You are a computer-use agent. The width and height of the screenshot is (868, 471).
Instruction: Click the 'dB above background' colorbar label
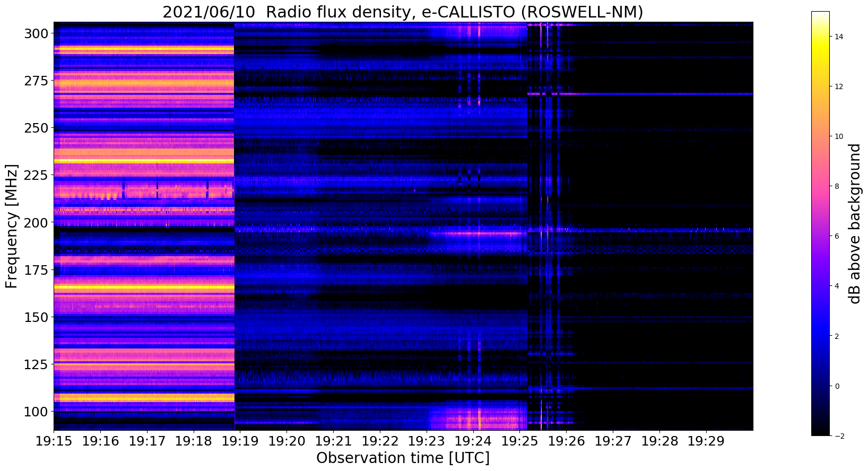point(855,223)
